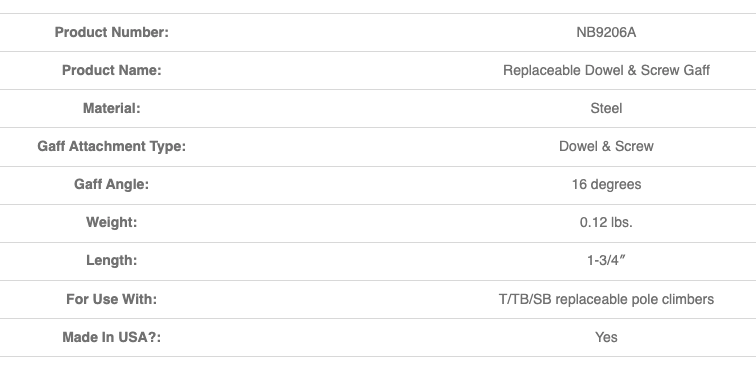Select the Weight label
The image size is (756, 369).
point(111,222)
